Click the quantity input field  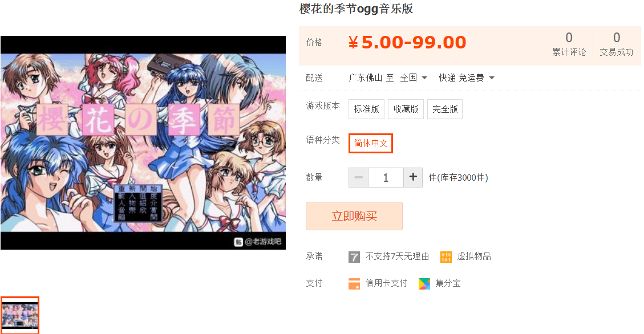(386, 177)
